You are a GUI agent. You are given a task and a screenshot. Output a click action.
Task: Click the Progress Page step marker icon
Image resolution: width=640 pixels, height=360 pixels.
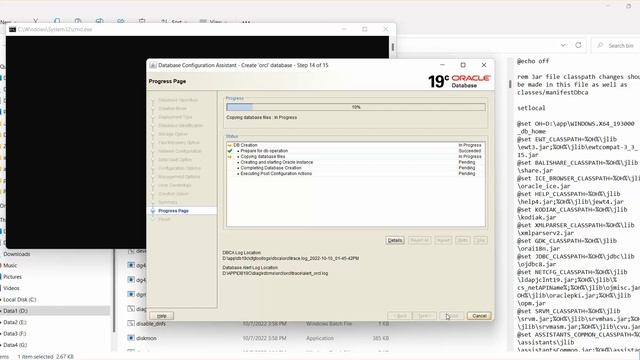click(x=153, y=211)
